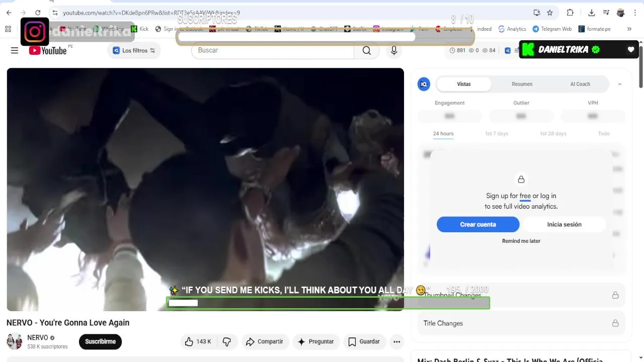Click the media control icon in the browser toolbar
The image size is (644, 362).
point(606,13)
